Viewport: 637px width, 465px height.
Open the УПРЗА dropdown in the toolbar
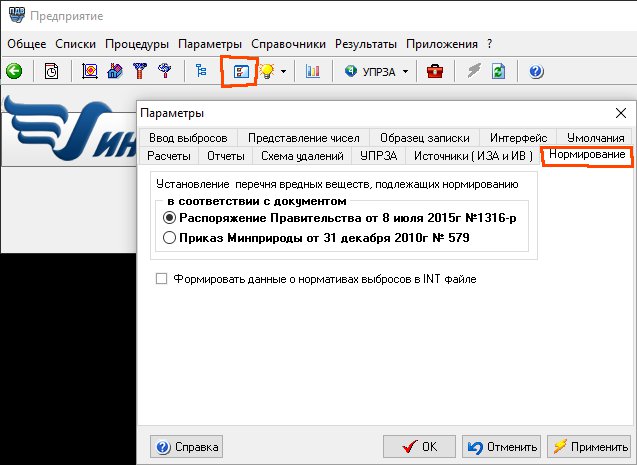click(x=404, y=72)
